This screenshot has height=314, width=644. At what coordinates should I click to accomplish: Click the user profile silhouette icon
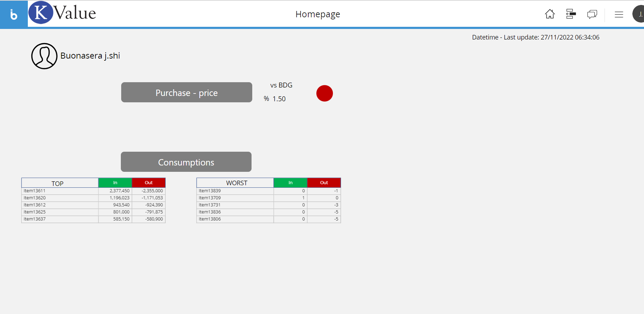(44, 56)
